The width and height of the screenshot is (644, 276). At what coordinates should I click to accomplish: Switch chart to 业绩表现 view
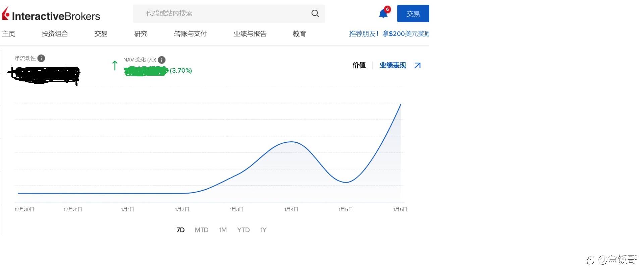392,65
